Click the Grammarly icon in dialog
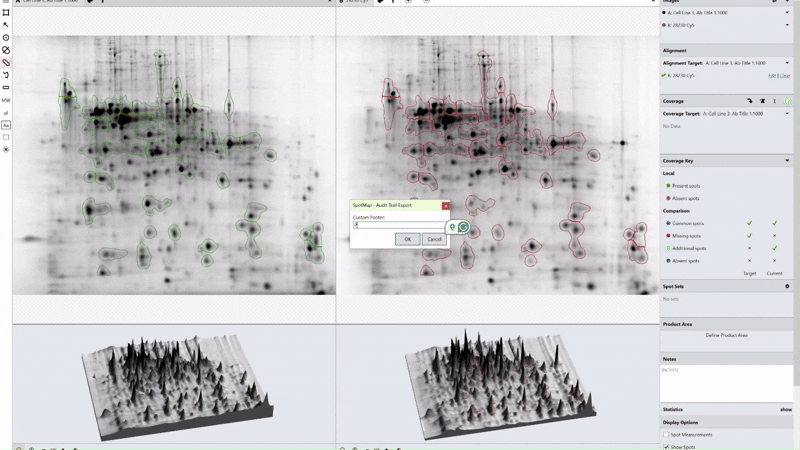The height and width of the screenshot is (450, 800). (x=464, y=227)
